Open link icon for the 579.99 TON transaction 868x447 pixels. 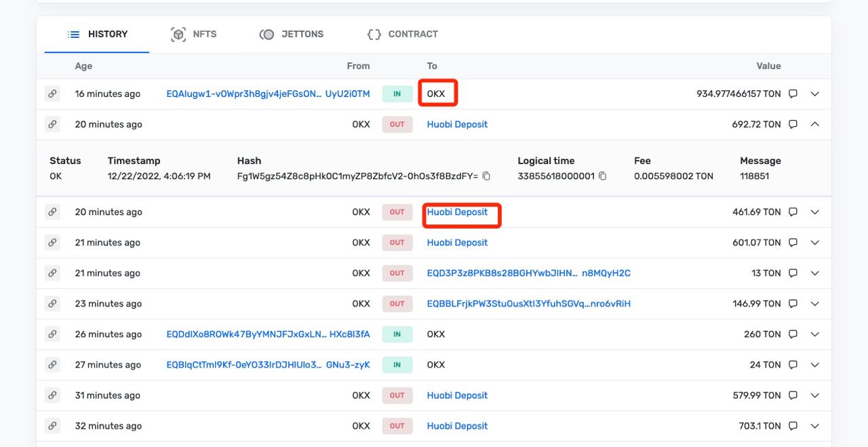[52, 395]
